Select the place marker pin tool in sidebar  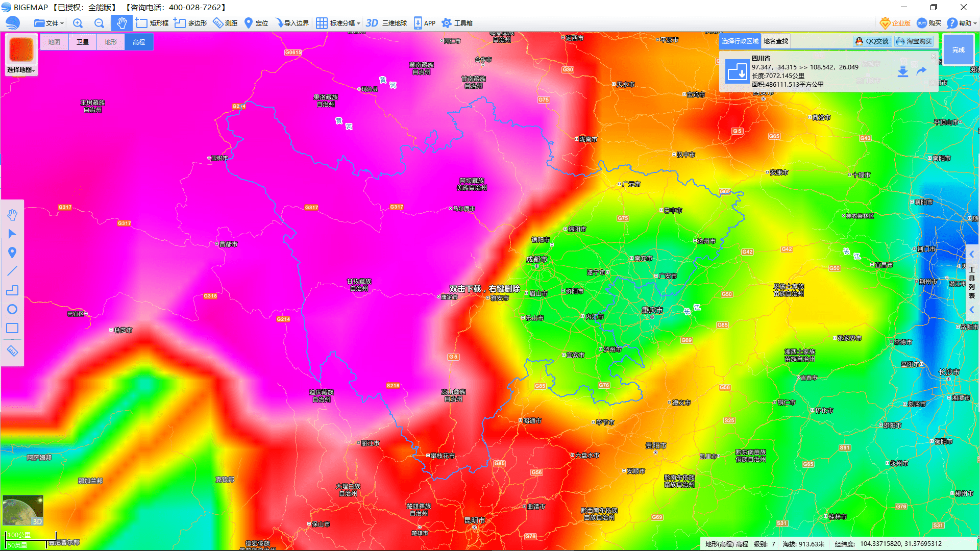tap(12, 253)
